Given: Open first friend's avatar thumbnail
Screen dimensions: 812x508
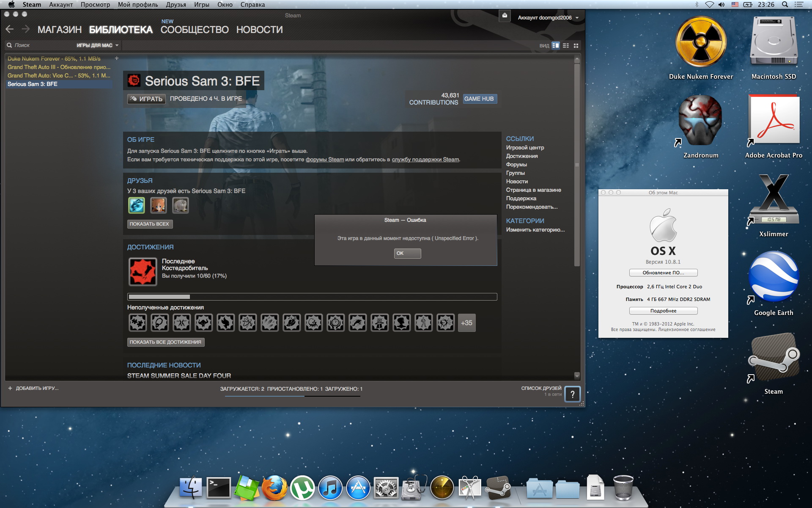Looking at the screenshot, I should (137, 205).
